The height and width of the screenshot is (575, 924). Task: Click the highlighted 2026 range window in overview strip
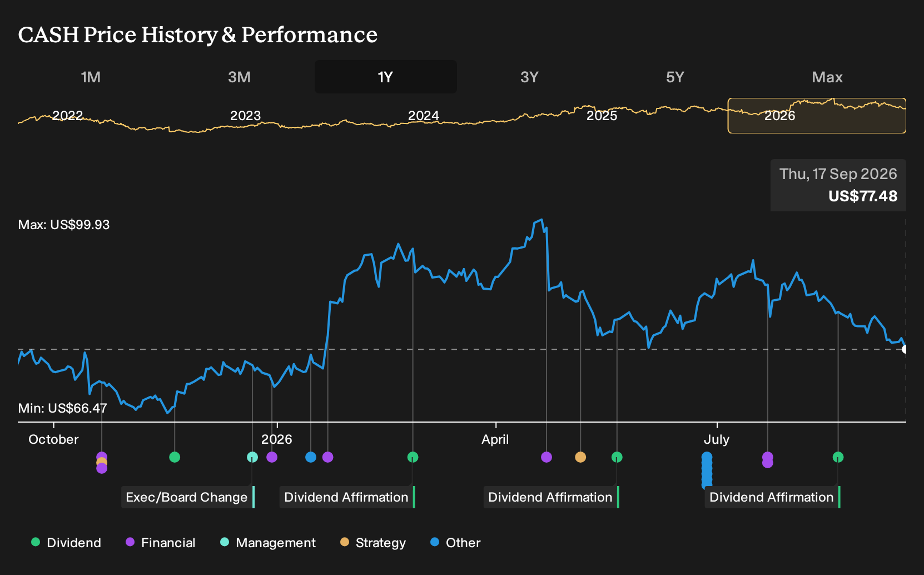[817, 116]
